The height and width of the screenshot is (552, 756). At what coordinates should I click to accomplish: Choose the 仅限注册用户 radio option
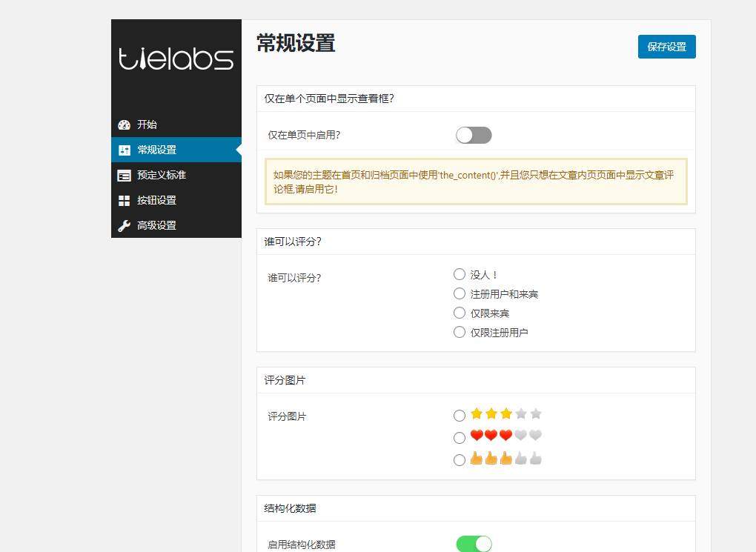coord(460,332)
